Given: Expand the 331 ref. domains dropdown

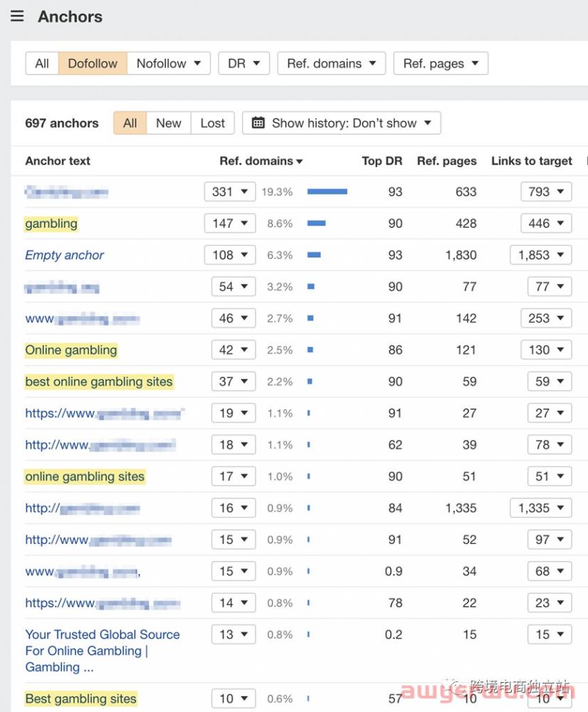Looking at the screenshot, I should click(x=230, y=192).
